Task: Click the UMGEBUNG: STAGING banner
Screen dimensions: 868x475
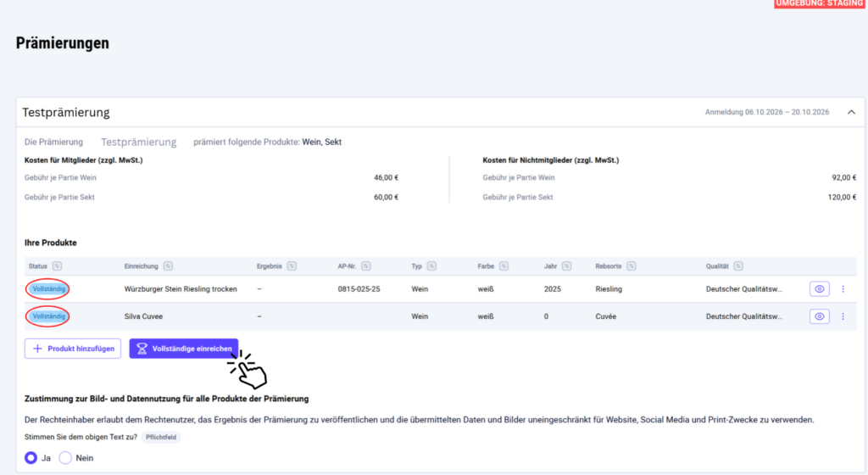Action: pos(820,3)
